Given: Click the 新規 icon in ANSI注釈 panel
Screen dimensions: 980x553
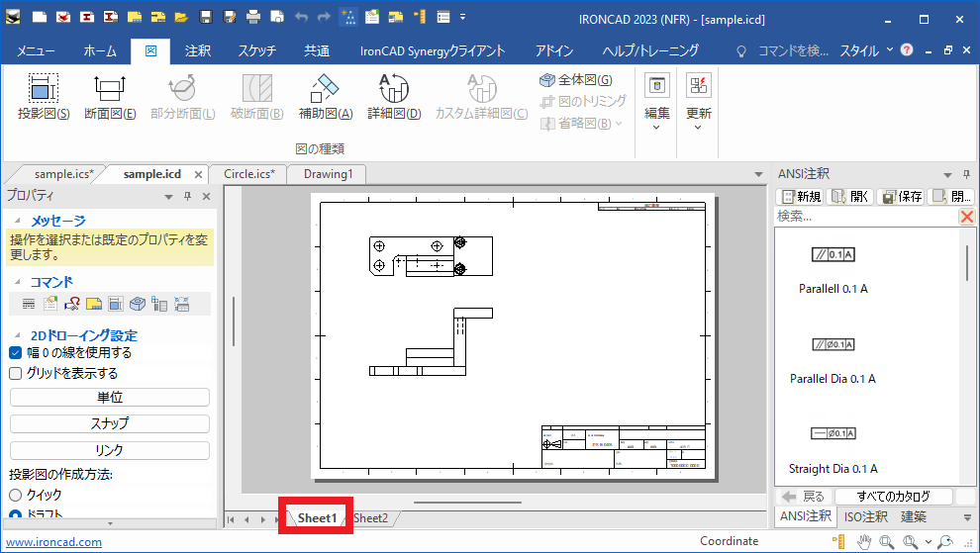Looking at the screenshot, I should coord(802,196).
